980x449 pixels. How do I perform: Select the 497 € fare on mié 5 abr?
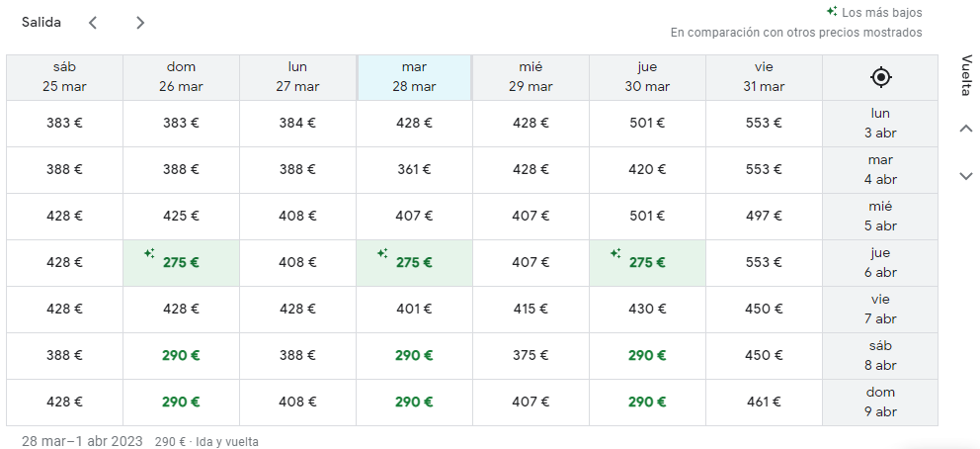764,217
